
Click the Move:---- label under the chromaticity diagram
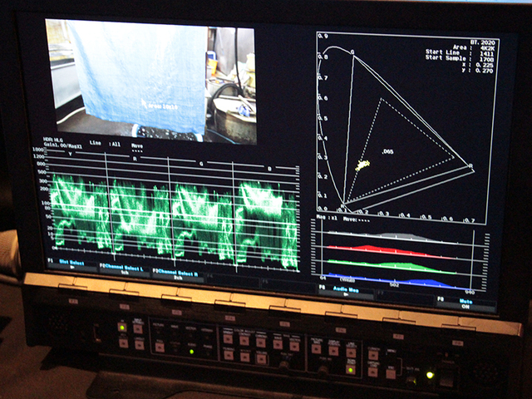point(356,219)
